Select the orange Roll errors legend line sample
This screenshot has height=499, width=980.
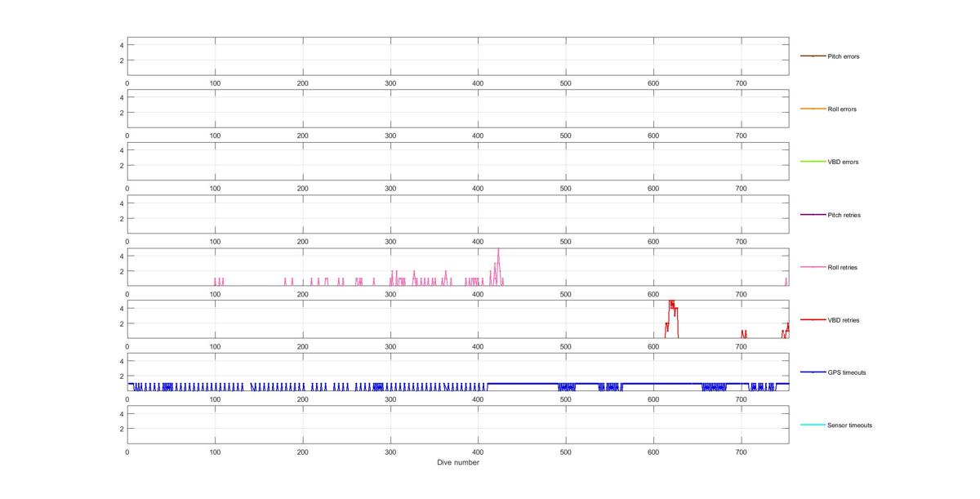click(813, 109)
